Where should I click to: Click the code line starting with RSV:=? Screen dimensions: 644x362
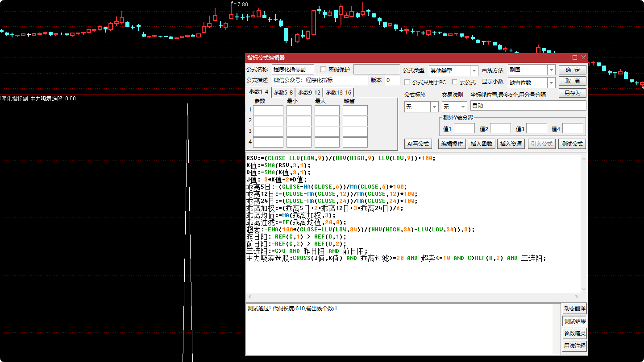[341, 158]
